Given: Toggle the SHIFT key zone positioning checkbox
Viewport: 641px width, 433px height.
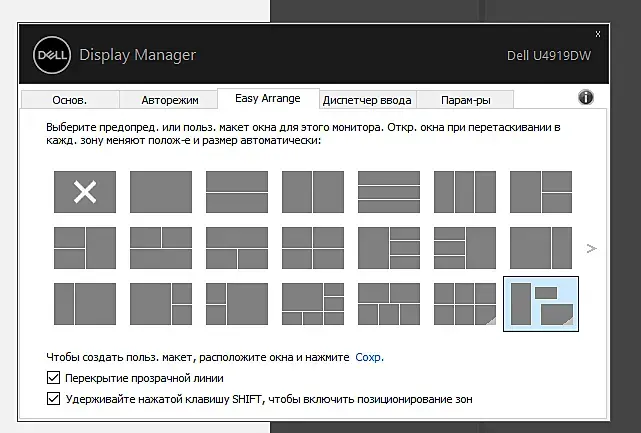Looking at the screenshot, I should [x=53, y=399].
